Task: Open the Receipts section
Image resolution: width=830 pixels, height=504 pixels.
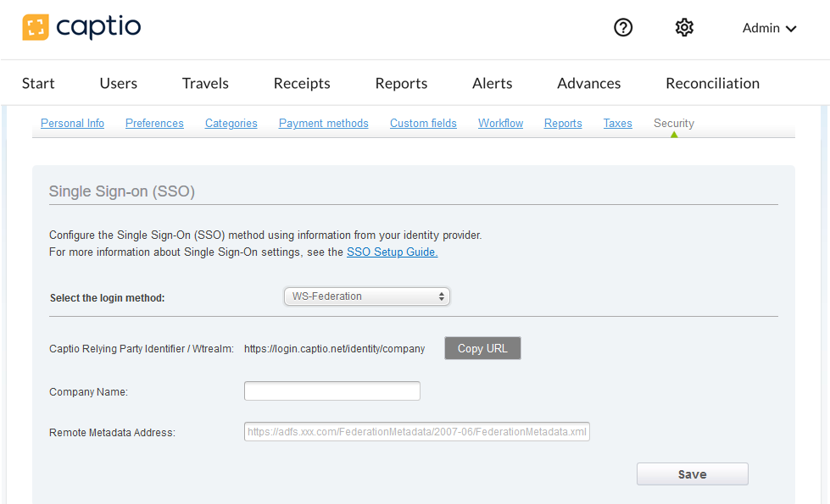Action: click(302, 83)
